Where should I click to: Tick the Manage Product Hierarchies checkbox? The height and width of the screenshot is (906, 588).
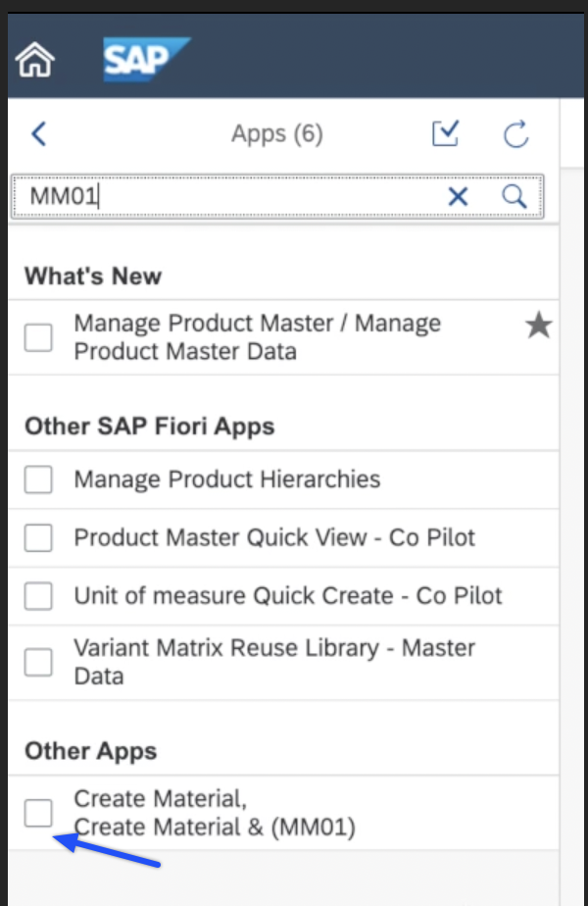click(x=38, y=479)
